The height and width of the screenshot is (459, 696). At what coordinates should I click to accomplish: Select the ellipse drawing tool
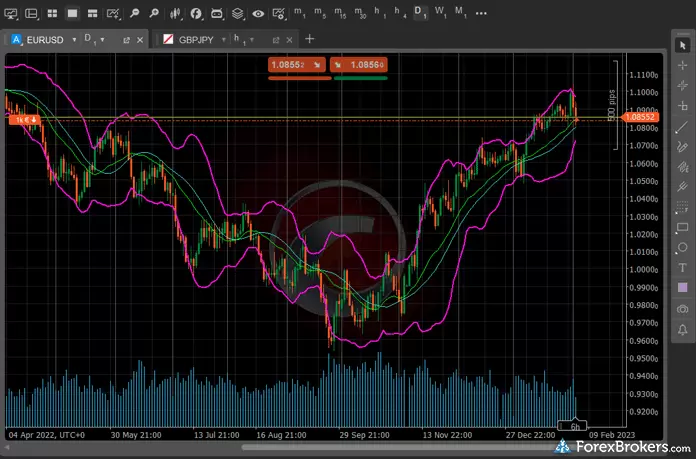pyautogui.click(x=682, y=247)
